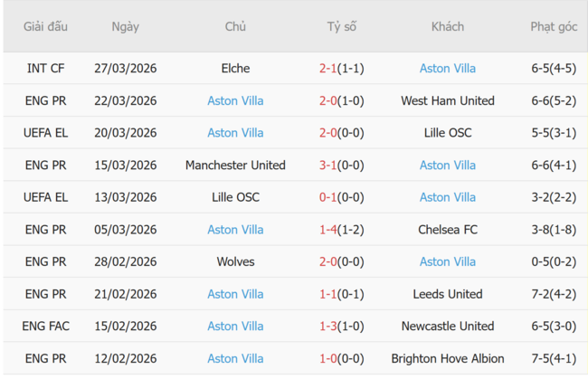Viewport: 588px width, 379px height.
Task: Click Manchester United team name
Action: [x=235, y=165]
